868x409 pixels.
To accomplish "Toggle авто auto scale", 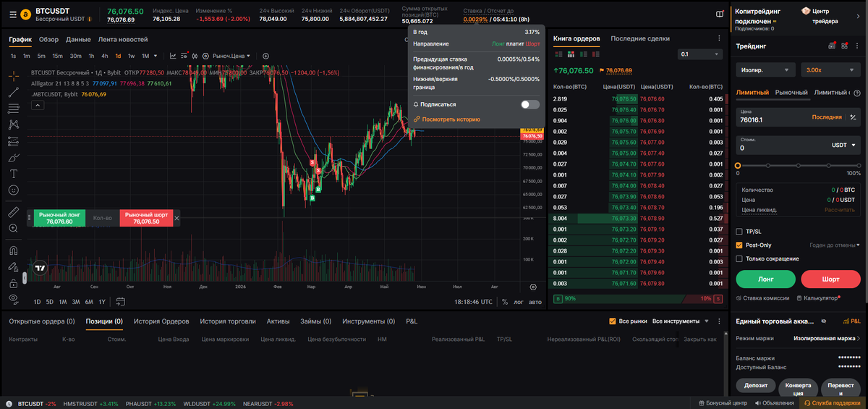I will [535, 302].
